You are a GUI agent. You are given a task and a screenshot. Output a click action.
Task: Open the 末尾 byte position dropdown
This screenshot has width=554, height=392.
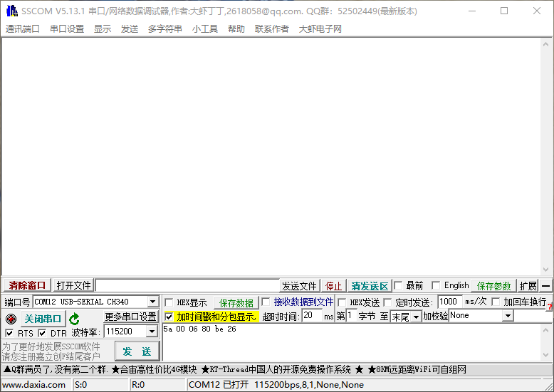(416, 317)
